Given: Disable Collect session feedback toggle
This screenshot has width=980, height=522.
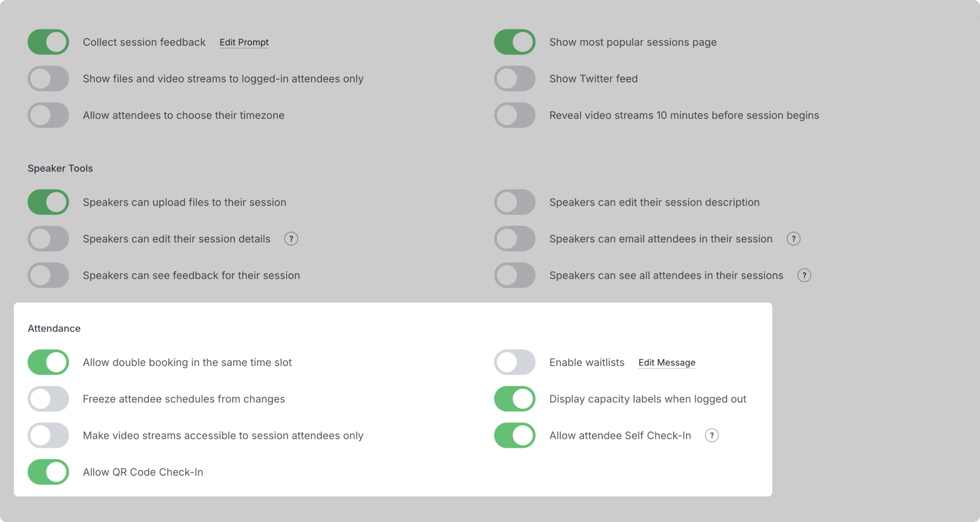Looking at the screenshot, I should click(x=48, y=42).
